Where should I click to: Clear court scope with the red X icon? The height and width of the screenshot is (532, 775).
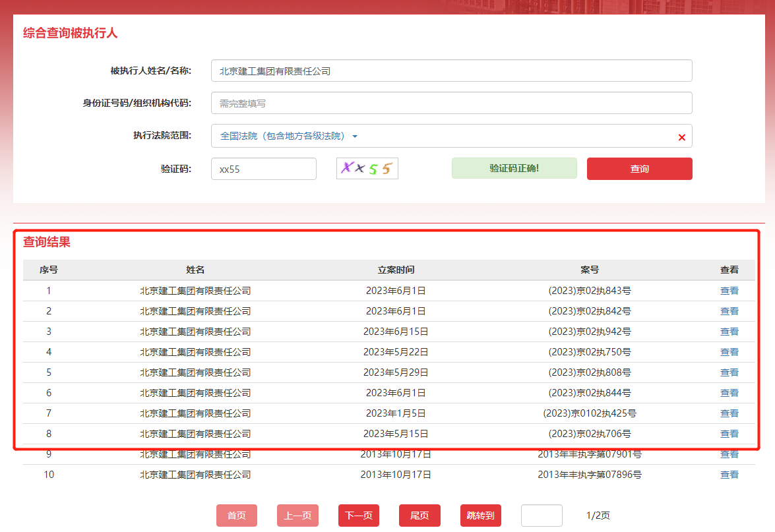[x=681, y=137]
